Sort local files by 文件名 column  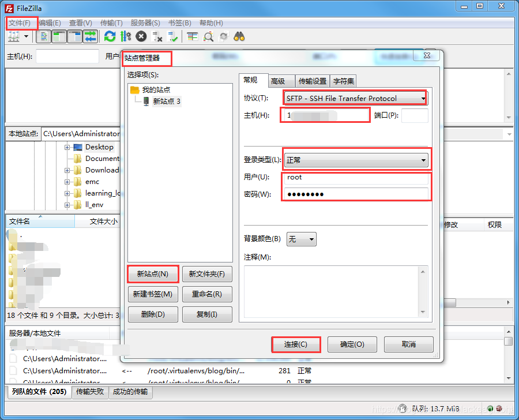(40, 222)
